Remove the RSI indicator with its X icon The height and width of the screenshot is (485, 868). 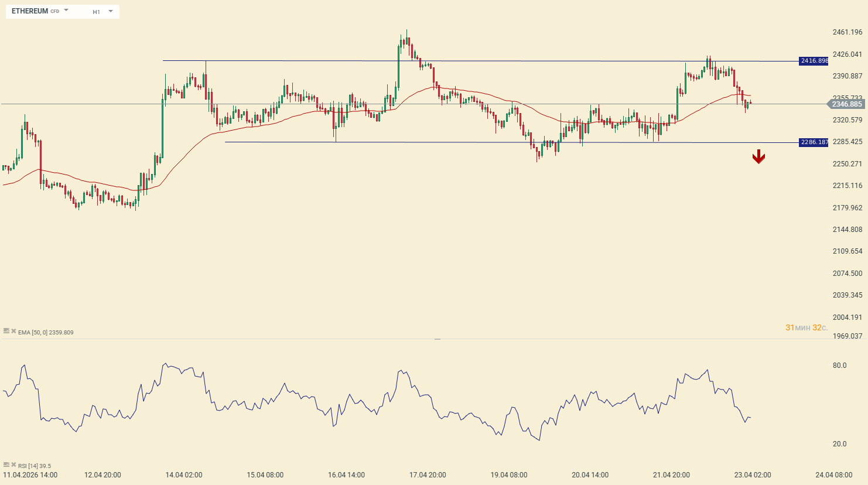coord(13,465)
